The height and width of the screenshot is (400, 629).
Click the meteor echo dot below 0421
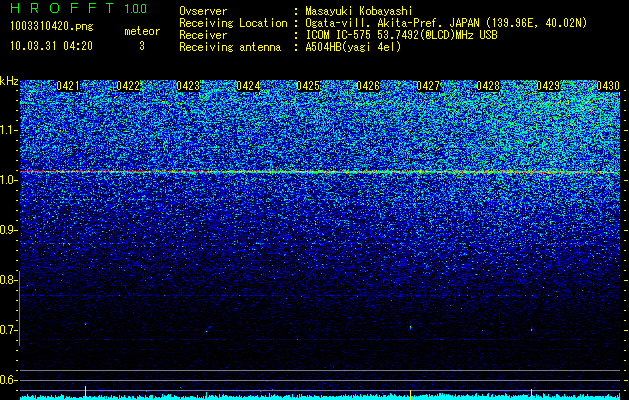coord(85,323)
